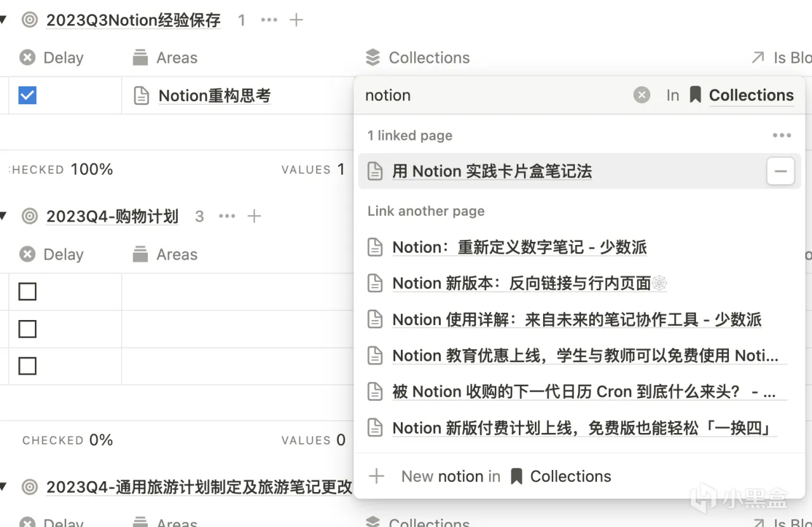Collapse the 2023Q4-通用旅游计划制定 group

[3, 487]
